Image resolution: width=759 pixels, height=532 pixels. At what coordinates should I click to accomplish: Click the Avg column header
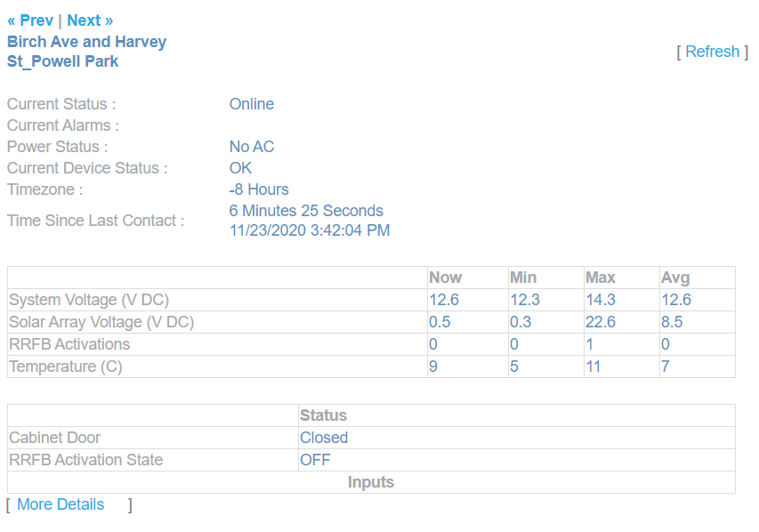coord(675,278)
